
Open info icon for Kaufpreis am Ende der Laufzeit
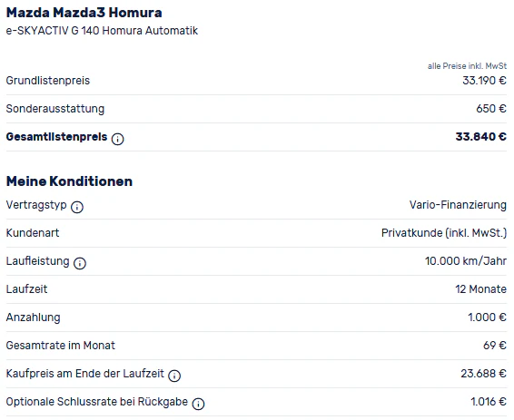pos(174,376)
